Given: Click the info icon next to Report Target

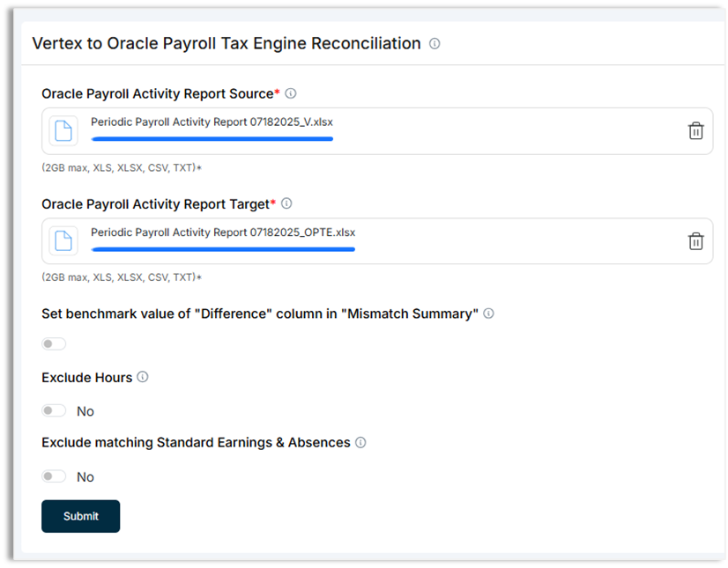Looking at the screenshot, I should coord(286,203).
